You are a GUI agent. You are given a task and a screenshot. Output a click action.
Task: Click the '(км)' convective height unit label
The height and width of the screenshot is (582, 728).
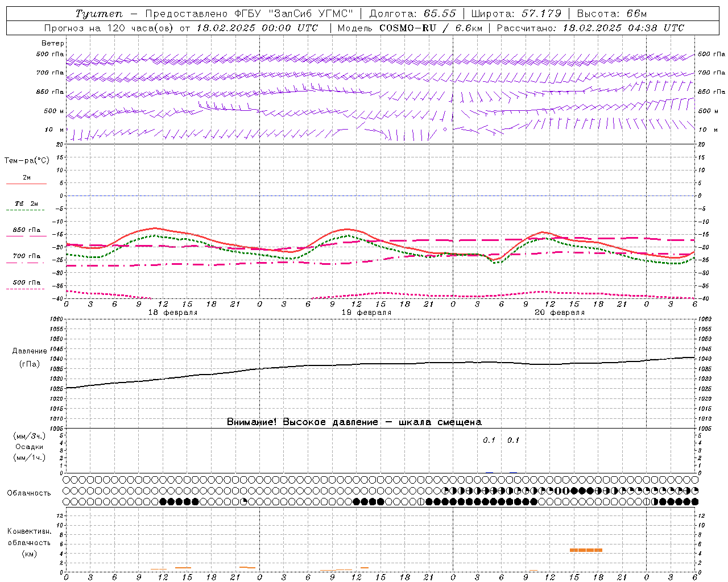30,553
